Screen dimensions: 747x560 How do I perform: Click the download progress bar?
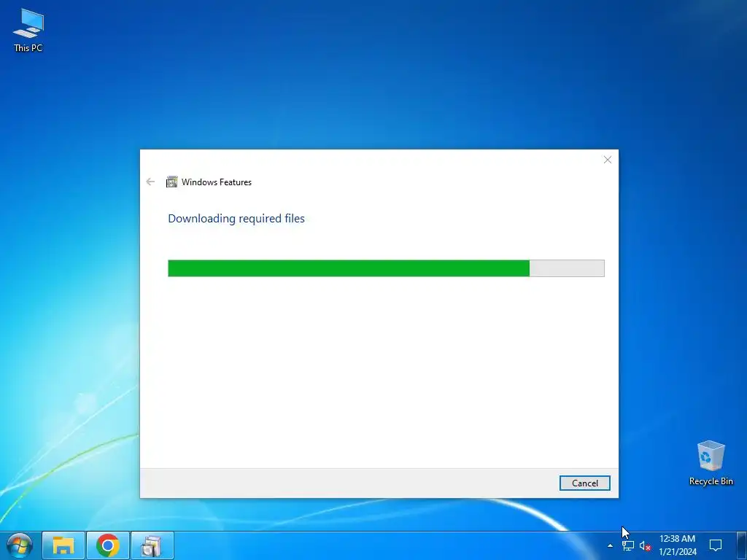[386, 268]
